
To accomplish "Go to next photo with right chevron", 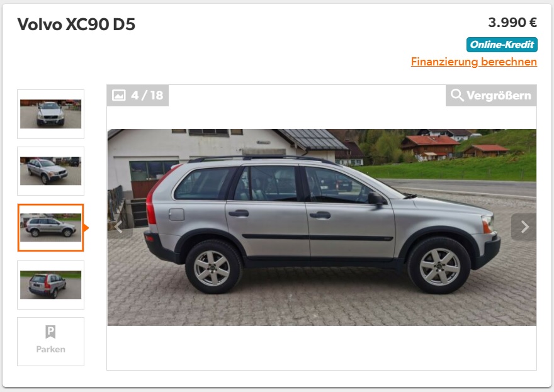I will click(x=524, y=227).
